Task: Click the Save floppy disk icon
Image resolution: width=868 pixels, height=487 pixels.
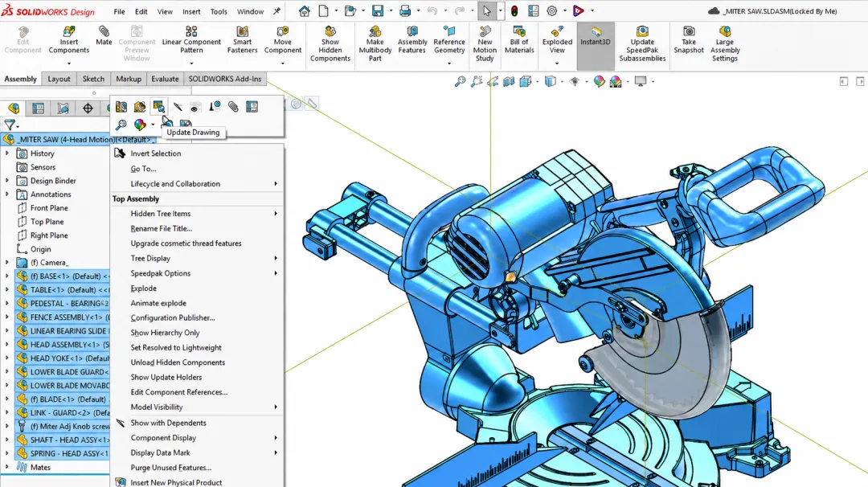Action: [x=378, y=11]
